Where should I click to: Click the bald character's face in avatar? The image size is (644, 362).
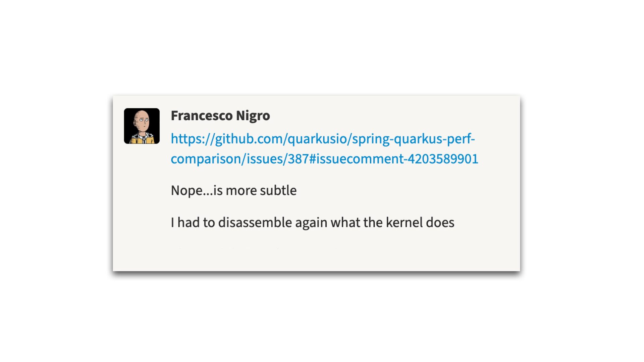[142, 121]
